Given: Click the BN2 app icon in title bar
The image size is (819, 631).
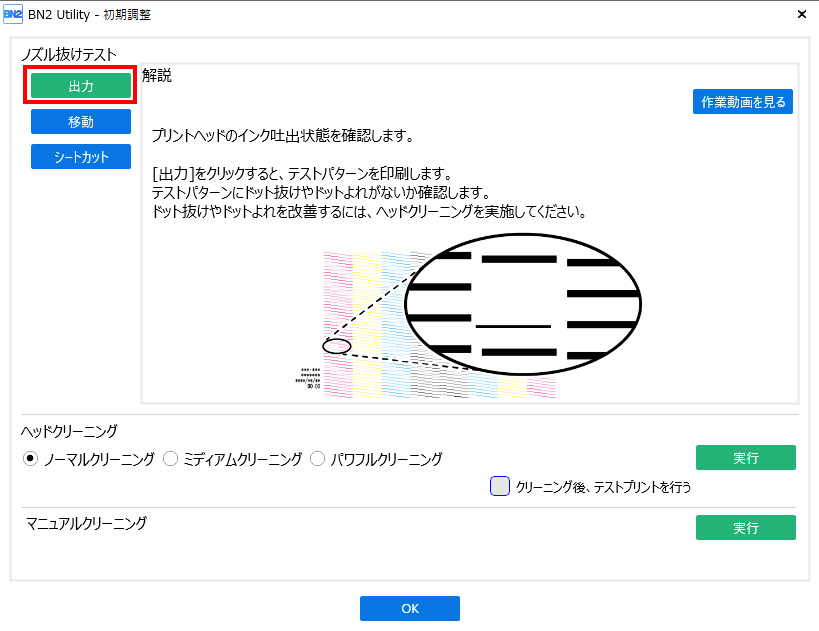Looking at the screenshot, I should [x=13, y=14].
